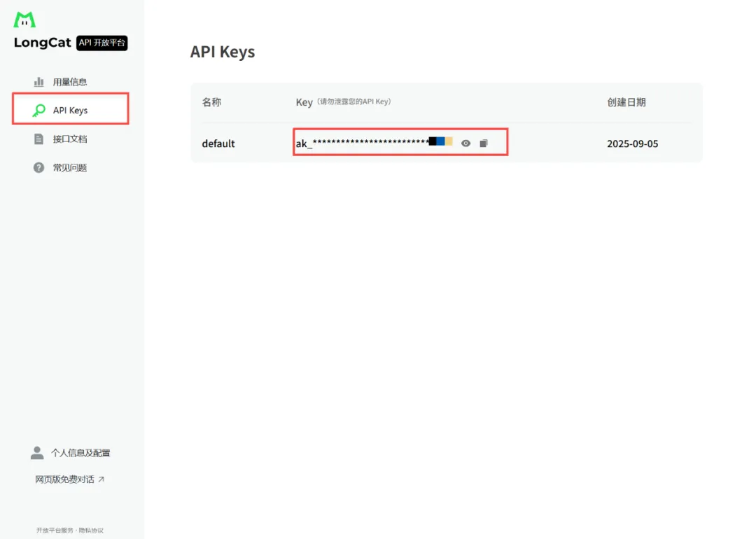Click the 网页版免费对话 link

coord(65,479)
